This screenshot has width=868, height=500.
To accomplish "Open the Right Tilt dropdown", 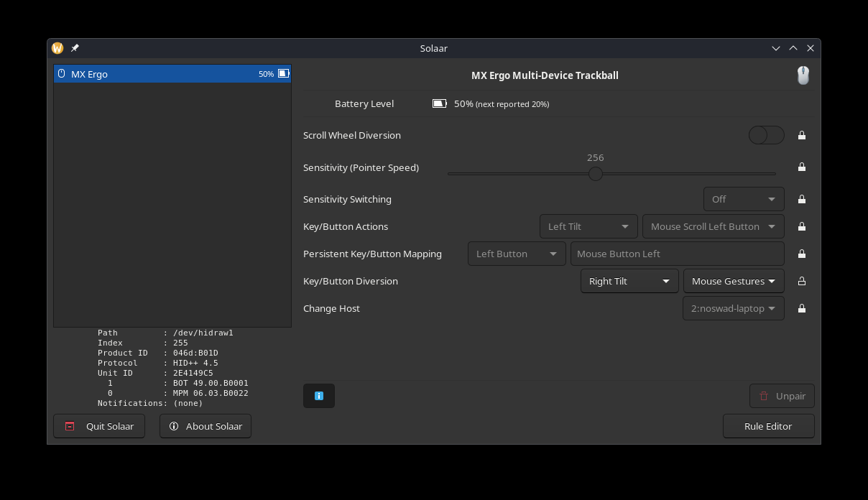I will (629, 281).
